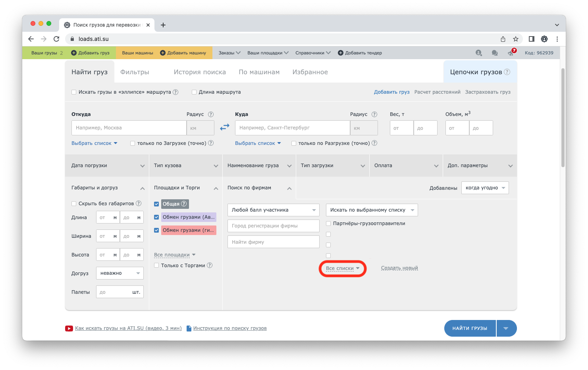Open the Все списки dropdown

(x=343, y=268)
